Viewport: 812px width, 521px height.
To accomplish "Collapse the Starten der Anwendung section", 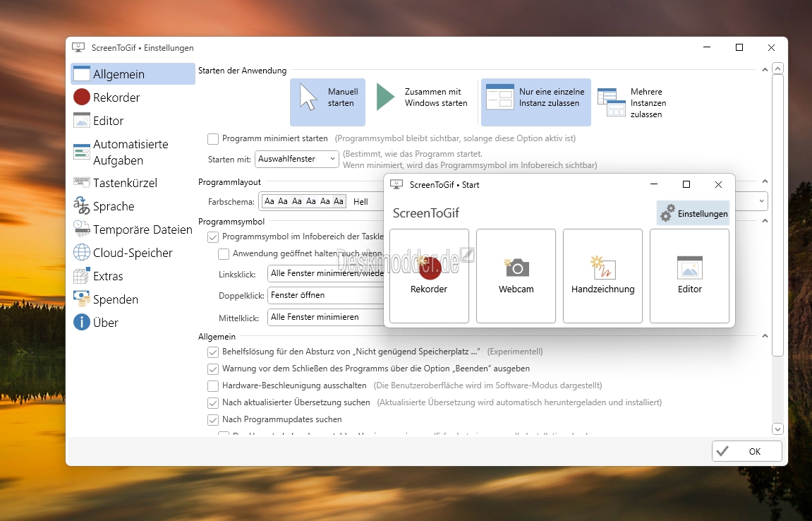I will coord(765,69).
